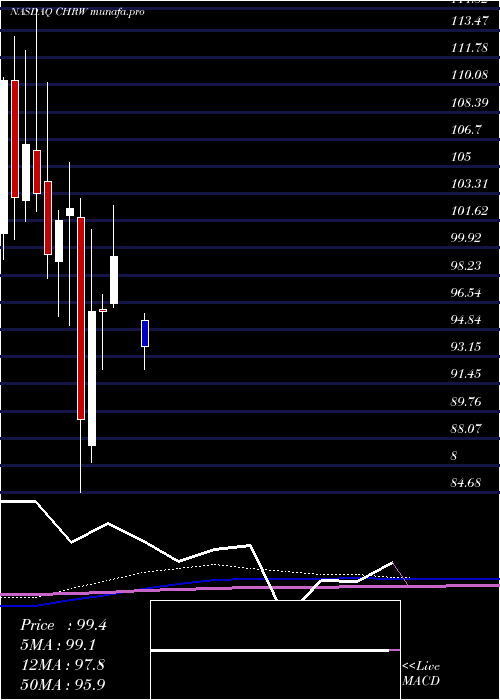The width and height of the screenshot is (500, 700).
Task: Click the 110.08 price axis label
Action: [x=469, y=75]
